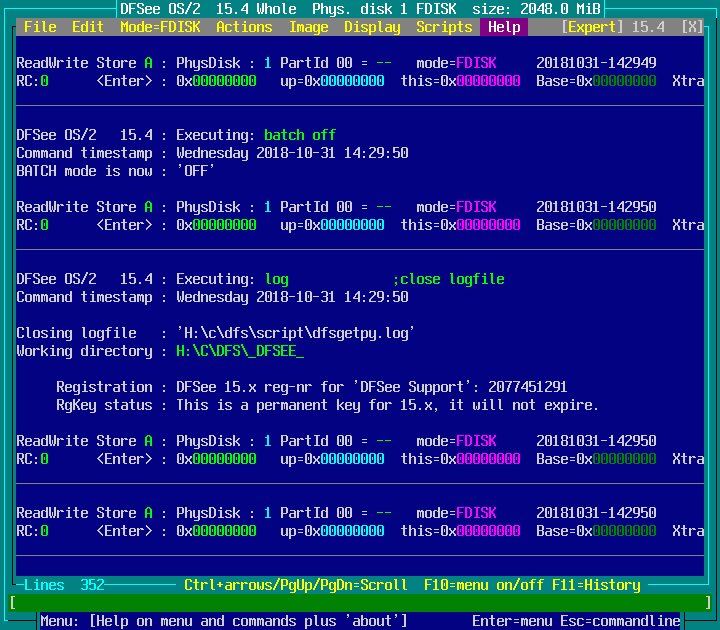
Task: Expand the Actions menu
Action: [x=244, y=27]
